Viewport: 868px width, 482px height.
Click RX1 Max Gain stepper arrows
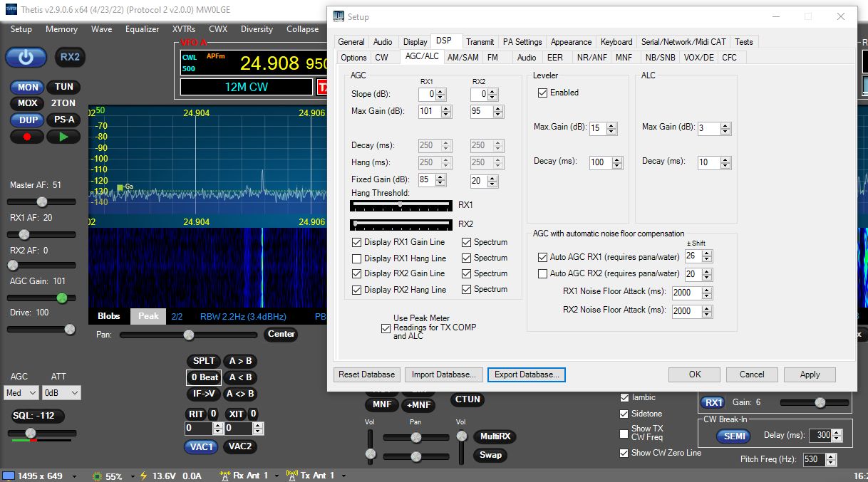(x=446, y=111)
